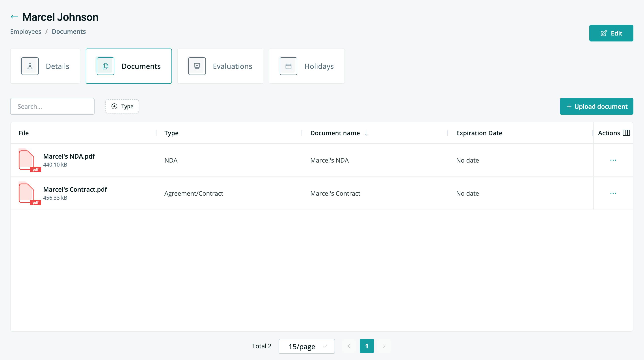Click the sort arrow next to Document name

366,133
